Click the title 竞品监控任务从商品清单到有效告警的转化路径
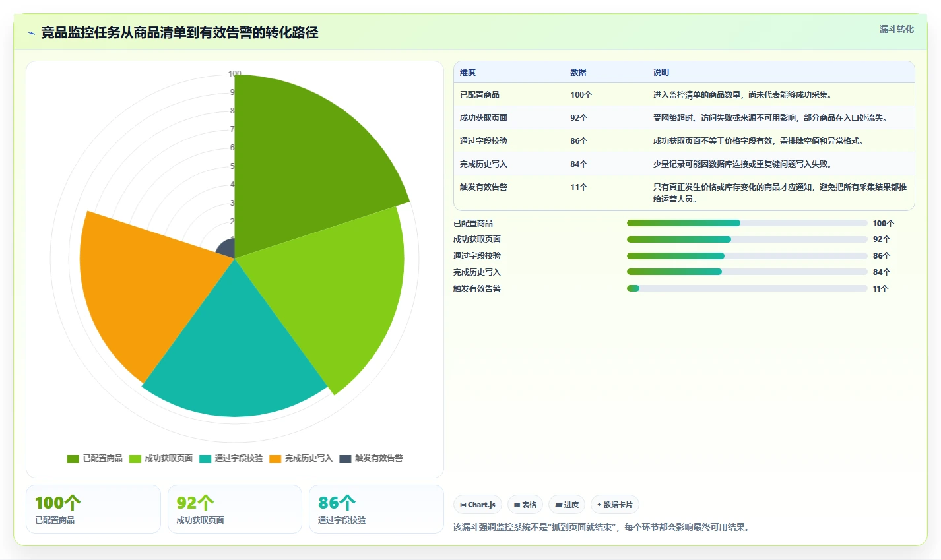Viewport: 941px width, 560px height. coord(179,33)
